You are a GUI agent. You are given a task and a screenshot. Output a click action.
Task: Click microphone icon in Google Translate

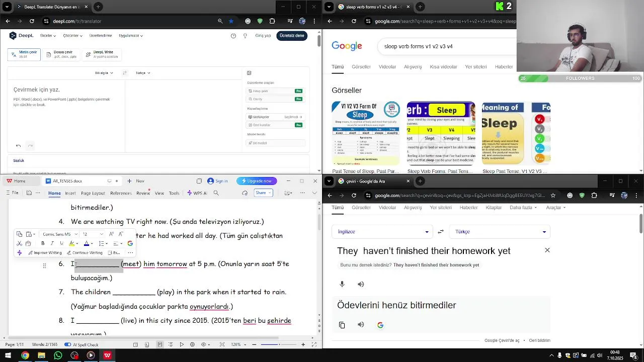click(x=342, y=284)
